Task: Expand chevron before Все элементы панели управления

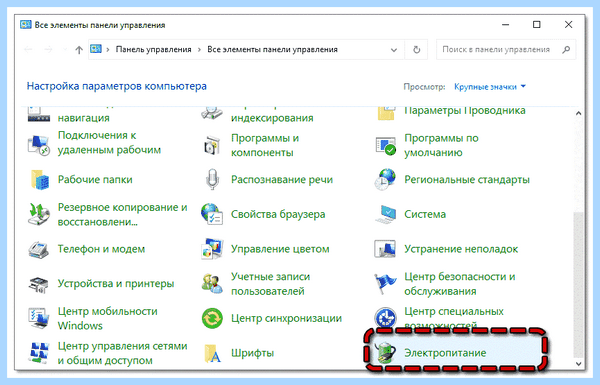Action: point(199,50)
